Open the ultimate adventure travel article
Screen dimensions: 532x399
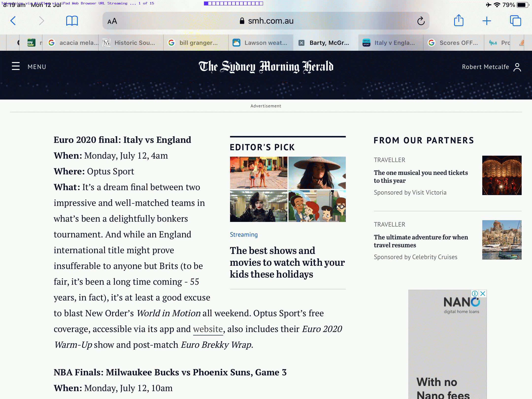coord(421,241)
